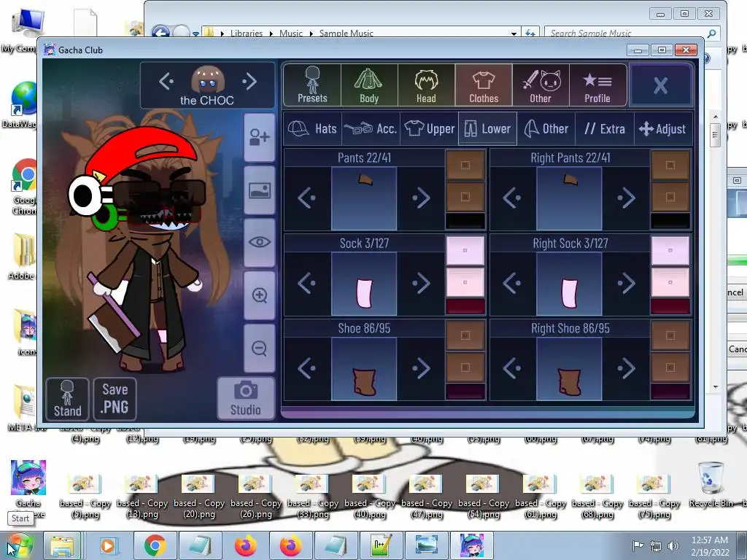Screen dimensions: 747x560
Task: Switch to next character slot
Action: click(249, 82)
